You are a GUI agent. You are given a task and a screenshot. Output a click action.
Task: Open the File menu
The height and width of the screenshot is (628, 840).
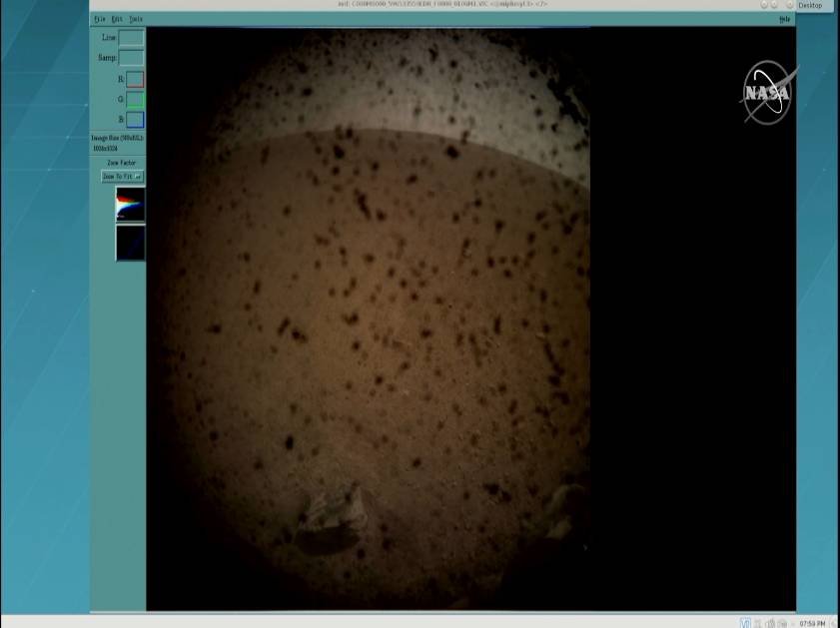pos(99,19)
